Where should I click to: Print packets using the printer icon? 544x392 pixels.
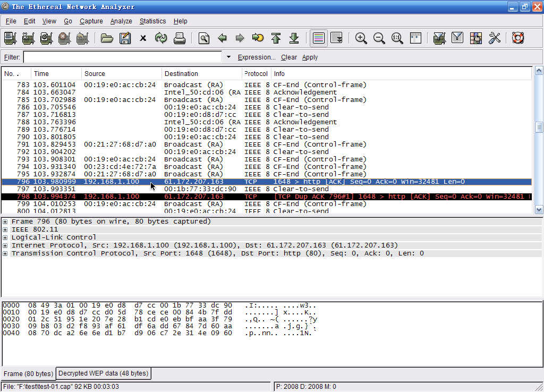click(x=180, y=38)
